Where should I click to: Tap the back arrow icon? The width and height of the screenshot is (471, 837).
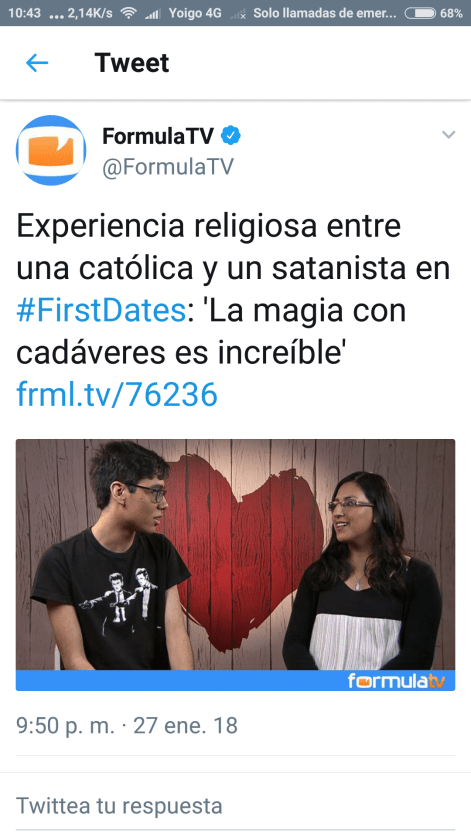[37, 63]
